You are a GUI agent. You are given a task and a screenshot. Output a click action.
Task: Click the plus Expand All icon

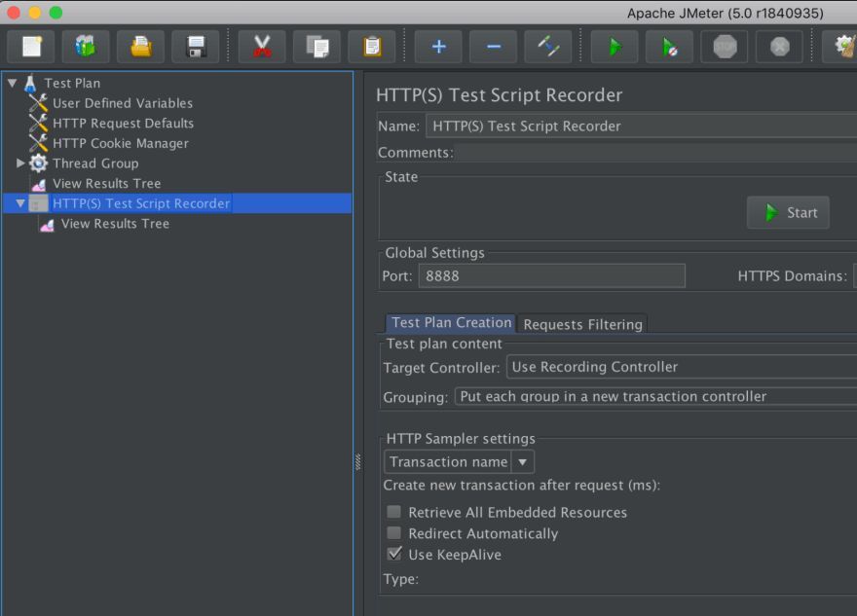click(x=439, y=47)
